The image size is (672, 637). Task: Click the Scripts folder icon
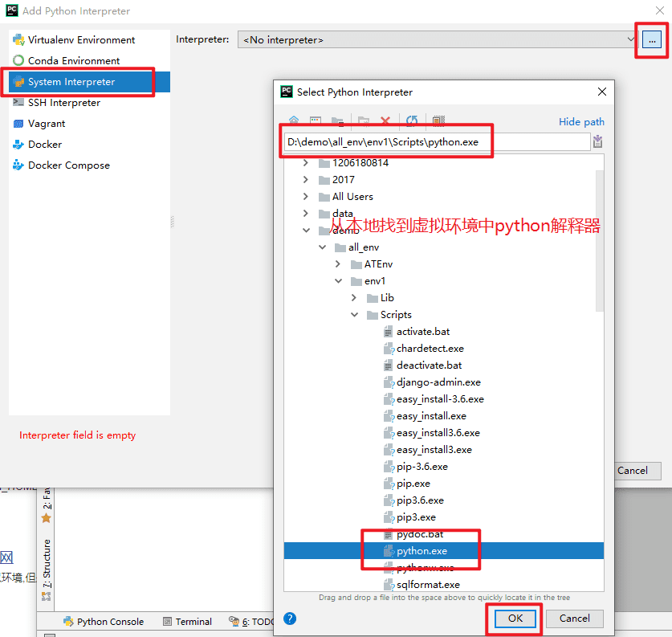click(372, 315)
